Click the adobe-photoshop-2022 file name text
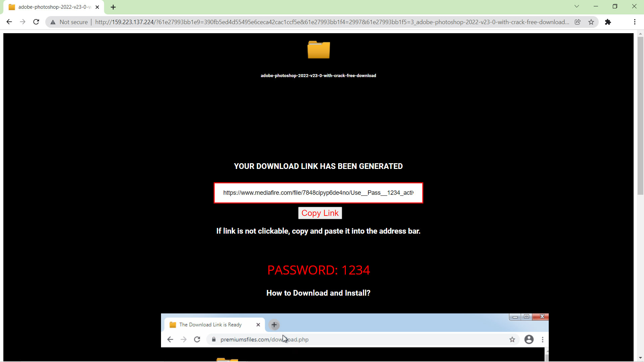The height and width of the screenshot is (362, 644). (x=318, y=76)
